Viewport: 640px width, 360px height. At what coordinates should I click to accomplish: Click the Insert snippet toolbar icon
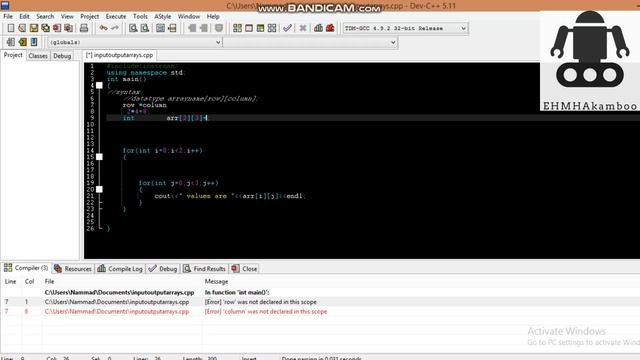click(x=11, y=42)
